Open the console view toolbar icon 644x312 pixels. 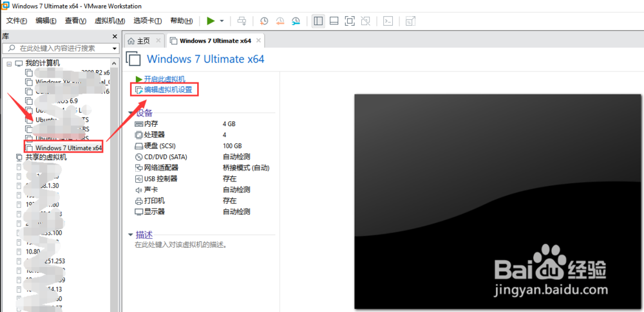388,21
